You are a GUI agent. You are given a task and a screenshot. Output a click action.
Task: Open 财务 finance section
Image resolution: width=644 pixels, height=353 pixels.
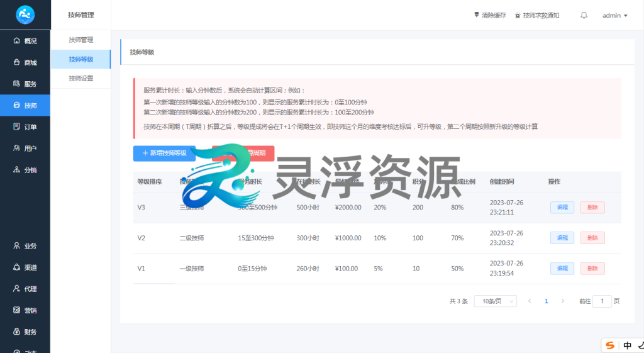pyautogui.click(x=25, y=332)
